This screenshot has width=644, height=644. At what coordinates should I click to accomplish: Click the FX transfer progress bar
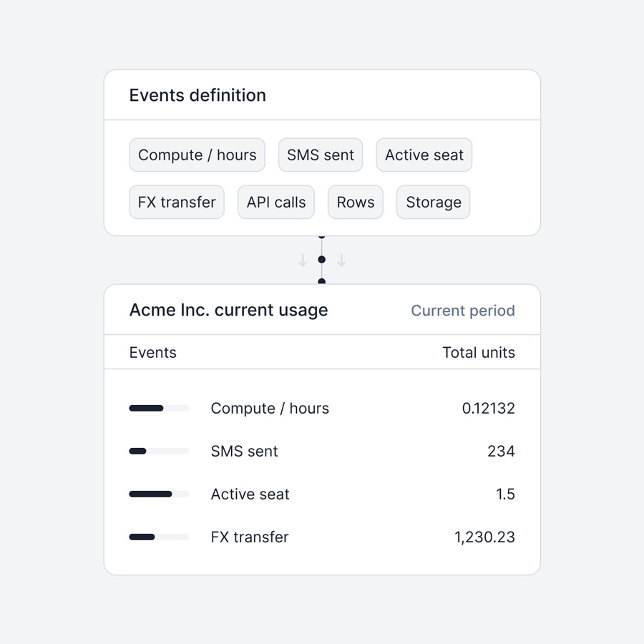[159, 537]
